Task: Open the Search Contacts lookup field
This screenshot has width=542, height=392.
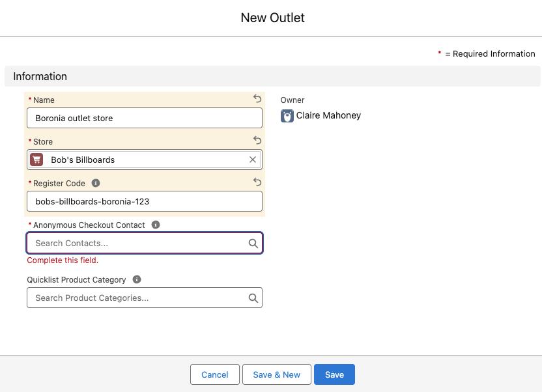Action: point(130,243)
